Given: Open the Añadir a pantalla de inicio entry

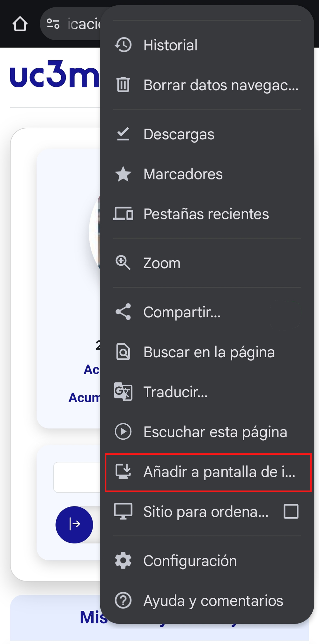Looking at the screenshot, I should tap(208, 473).
